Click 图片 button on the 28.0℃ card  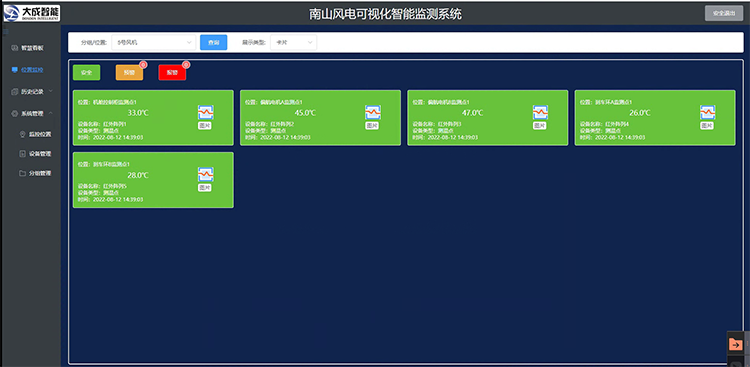(x=205, y=188)
